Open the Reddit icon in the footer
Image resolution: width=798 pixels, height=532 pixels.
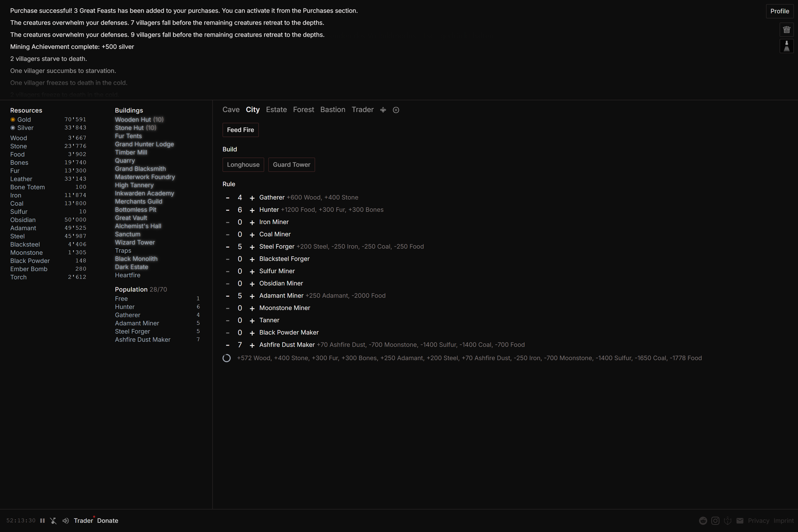703,521
